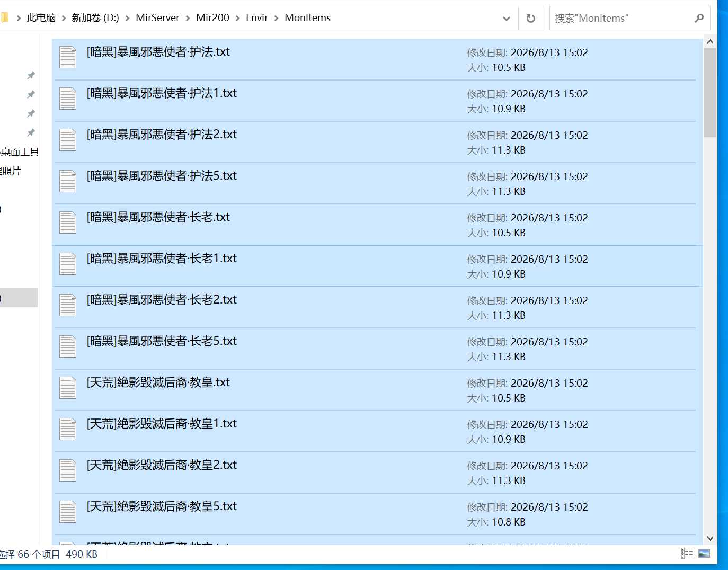Open 桌面工具 in the navigation pane
Screen dimensions: 728x570
coord(20,152)
